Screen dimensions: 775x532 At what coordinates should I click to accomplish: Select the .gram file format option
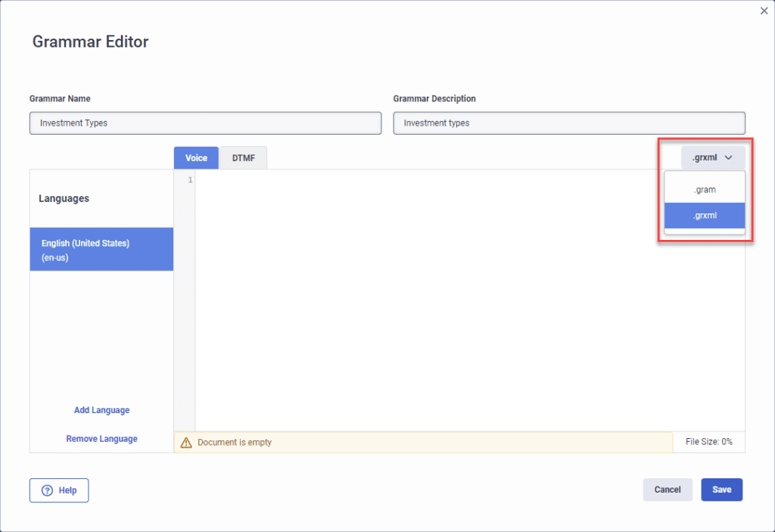pos(704,188)
